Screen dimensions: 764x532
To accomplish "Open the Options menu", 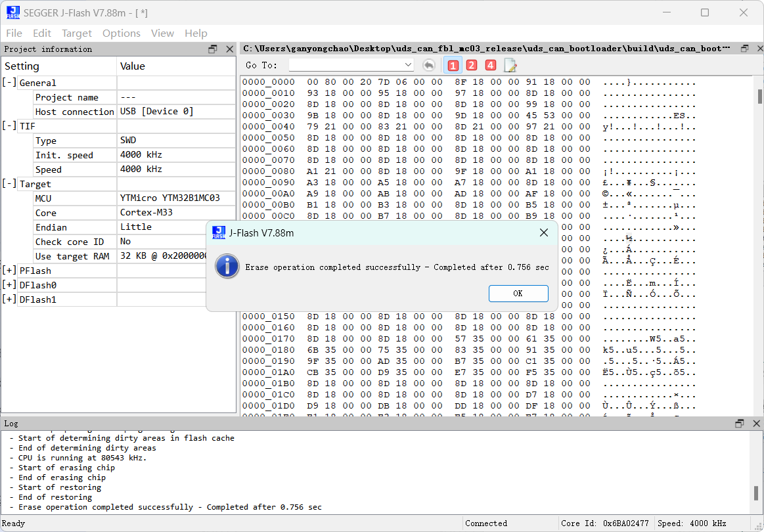I will pyautogui.click(x=122, y=33).
